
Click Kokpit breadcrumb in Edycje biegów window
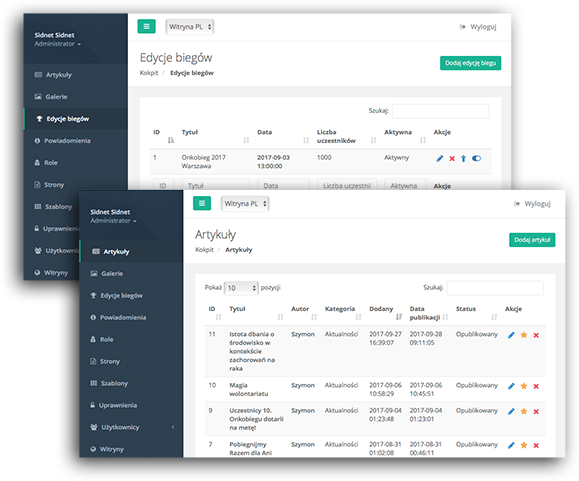coord(149,73)
